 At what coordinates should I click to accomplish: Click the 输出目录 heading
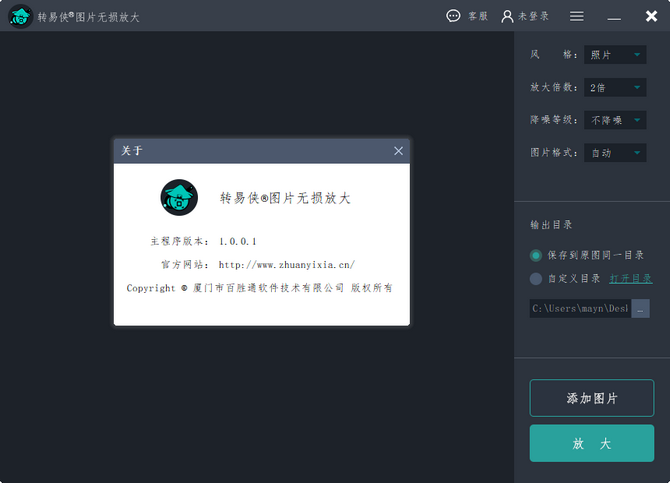551,225
